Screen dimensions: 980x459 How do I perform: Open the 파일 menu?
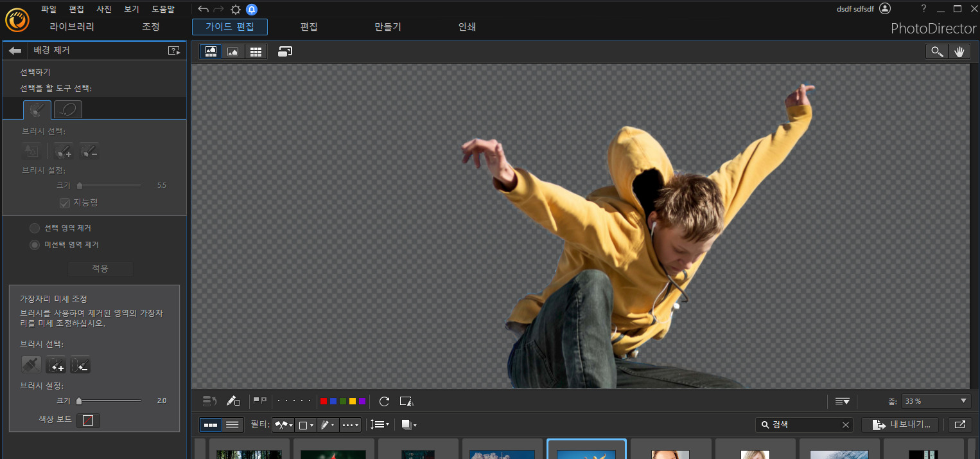[x=49, y=9]
